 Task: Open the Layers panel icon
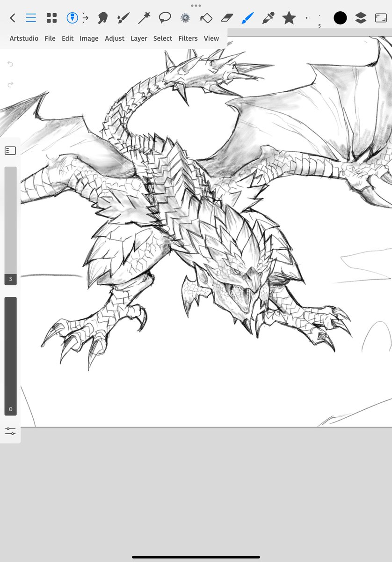pyautogui.click(x=360, y=18)
